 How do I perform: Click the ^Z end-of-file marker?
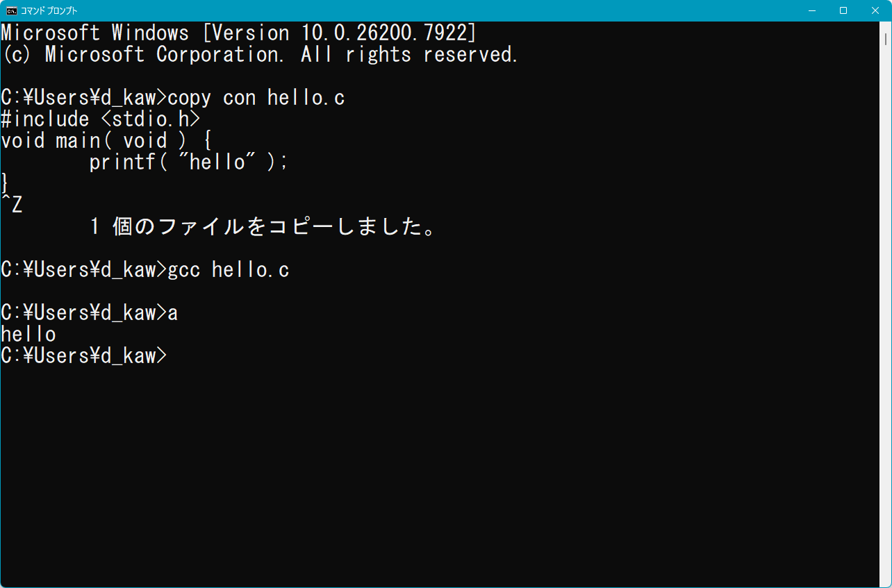[12, 205]
